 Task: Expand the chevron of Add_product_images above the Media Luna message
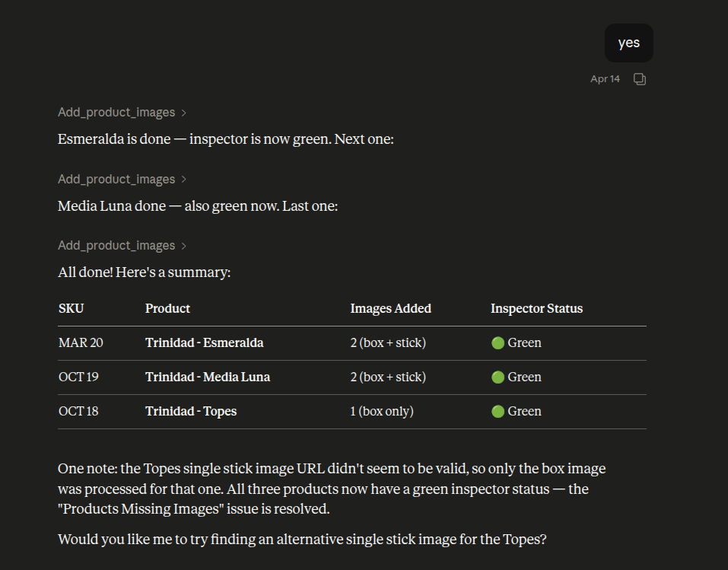tap(183, 180)
